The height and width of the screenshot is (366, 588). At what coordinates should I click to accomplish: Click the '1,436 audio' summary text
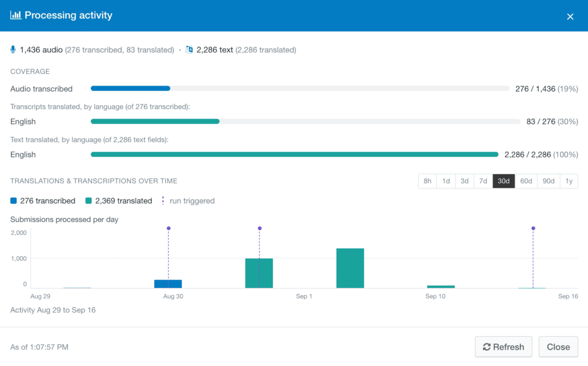coord(41,50)
